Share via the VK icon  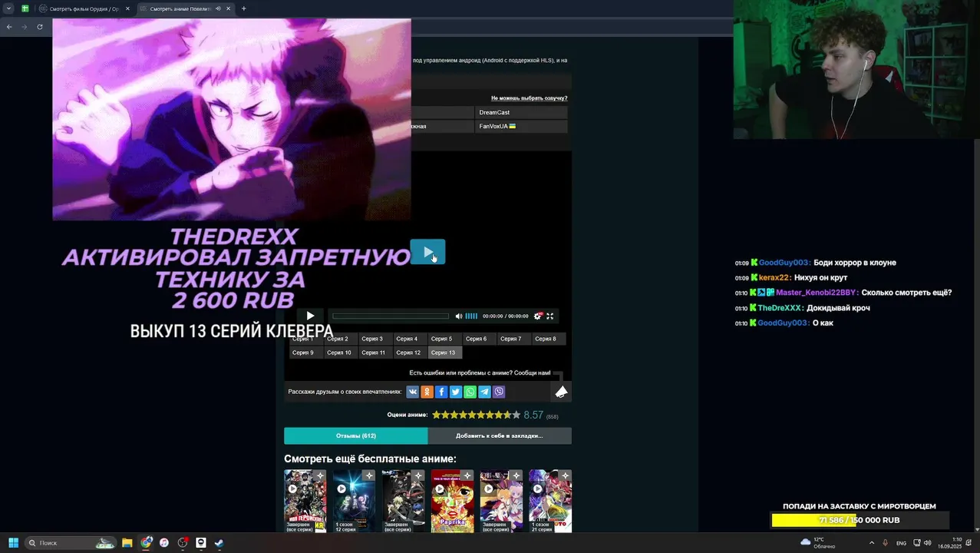(x=413, y=392)
